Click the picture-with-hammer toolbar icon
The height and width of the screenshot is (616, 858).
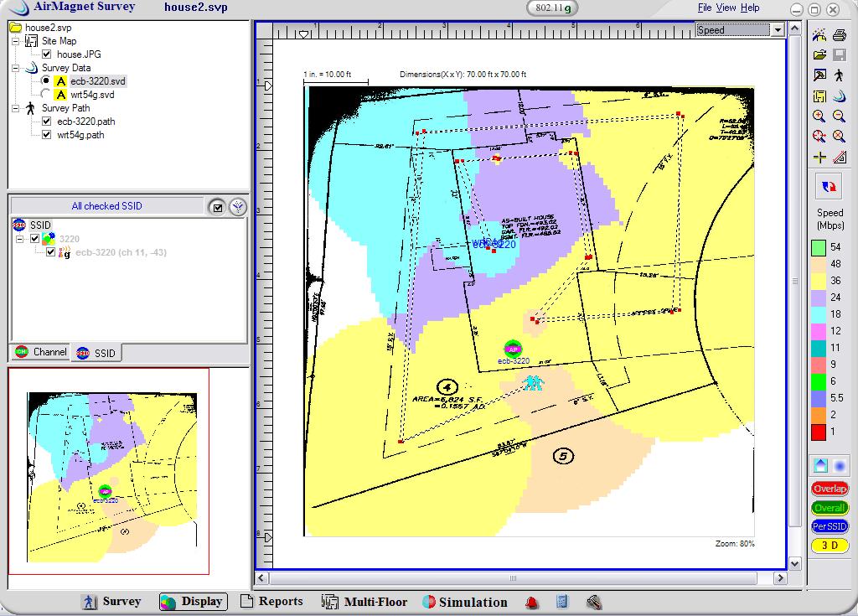pos(819,75)
